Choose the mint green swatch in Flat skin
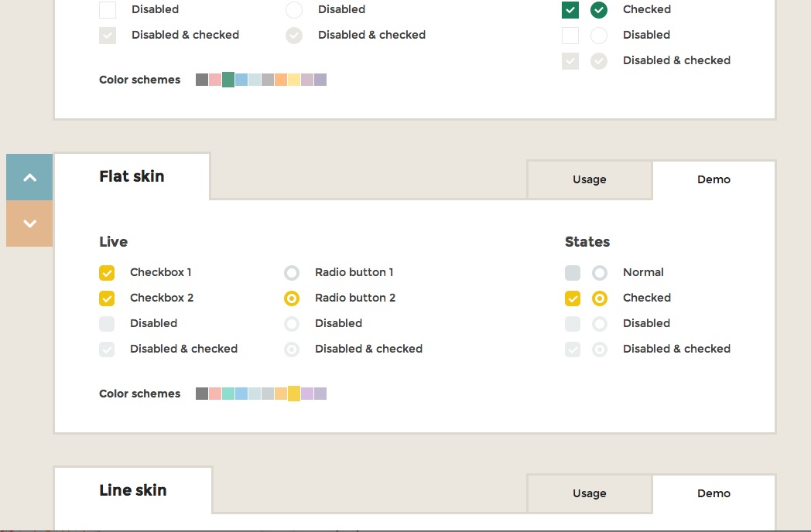 [228, 394]
